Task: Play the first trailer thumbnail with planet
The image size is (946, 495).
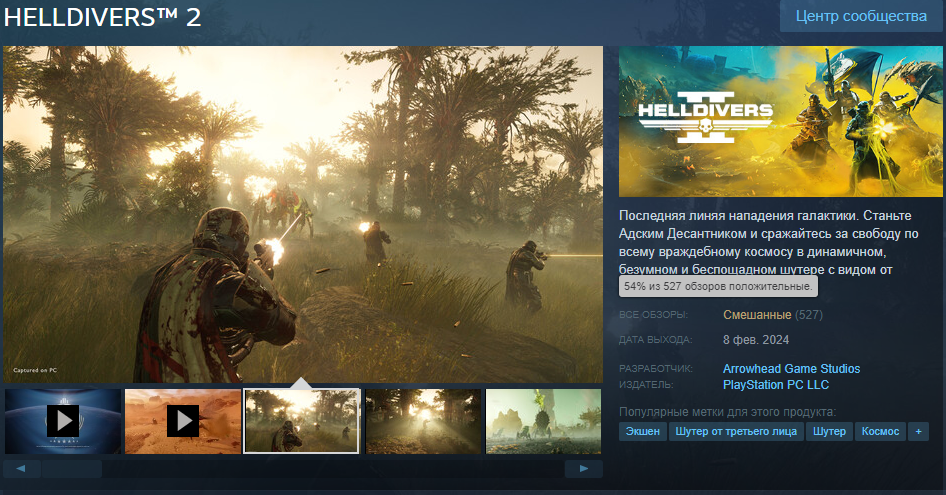Action: (63, 421)
